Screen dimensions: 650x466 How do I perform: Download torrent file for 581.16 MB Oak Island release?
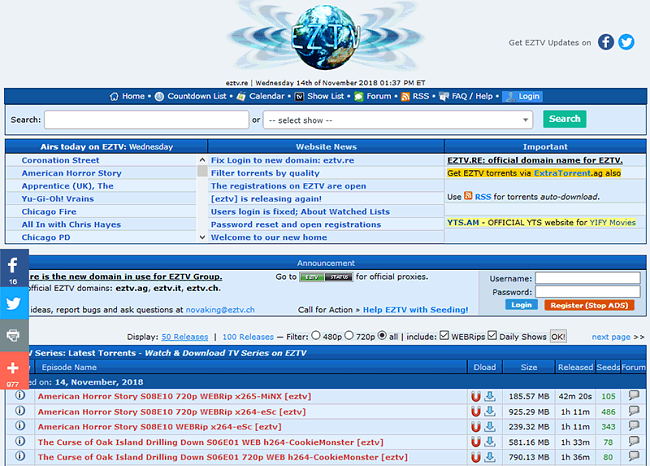point(490,442)
